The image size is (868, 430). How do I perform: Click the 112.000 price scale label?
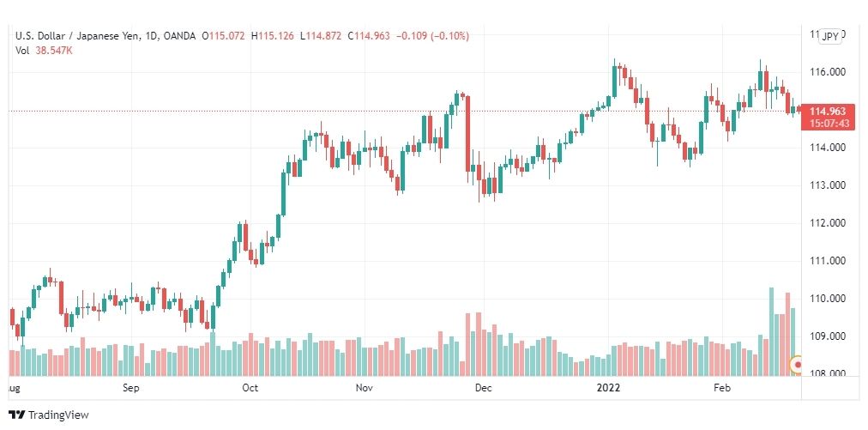coord(829,223)
